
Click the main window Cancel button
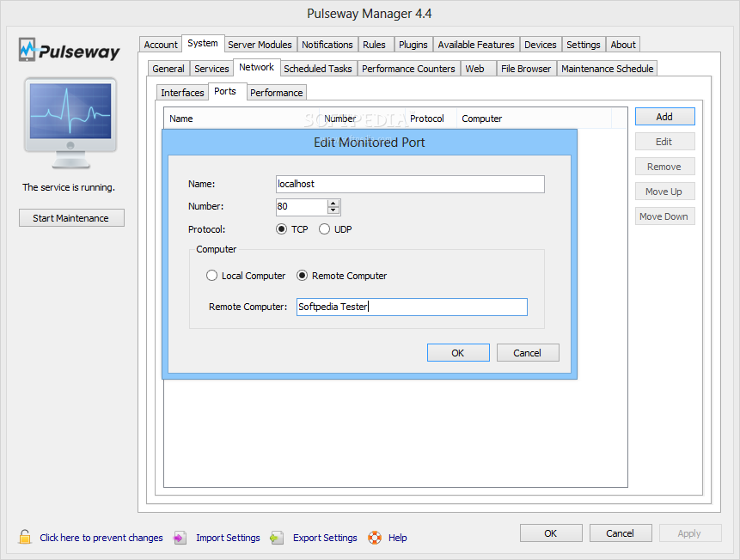coord(621,533)
